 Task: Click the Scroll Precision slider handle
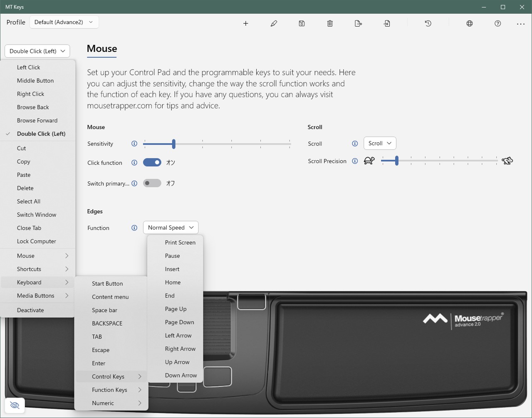pyautogui.click(x=397, y=161)
